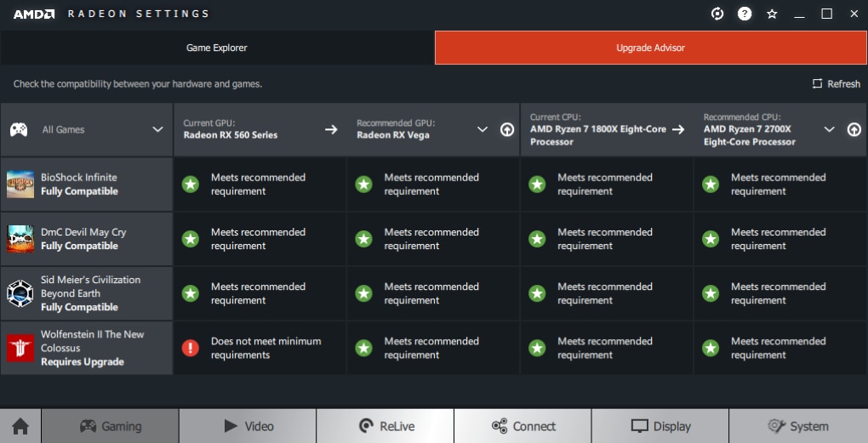Click Civilization Beyond Earth current GPU star
Image resolution: width=868 pixels, height=443 pixels.
click(191, 293)
